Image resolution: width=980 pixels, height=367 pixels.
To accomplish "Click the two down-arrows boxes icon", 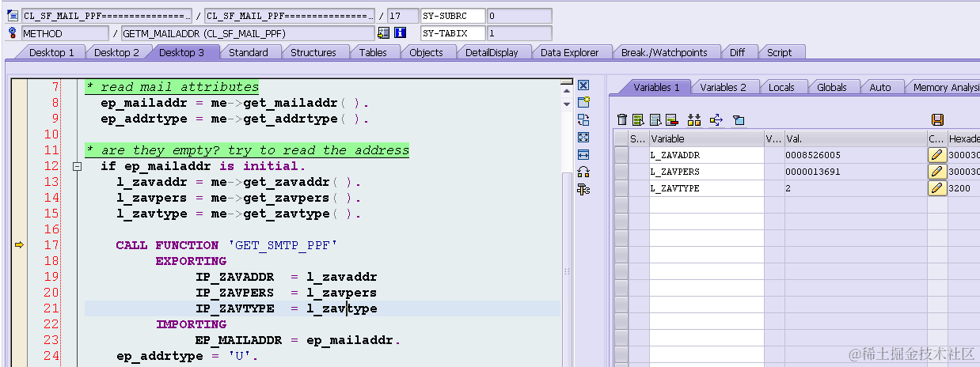I will tap(694, 119).
